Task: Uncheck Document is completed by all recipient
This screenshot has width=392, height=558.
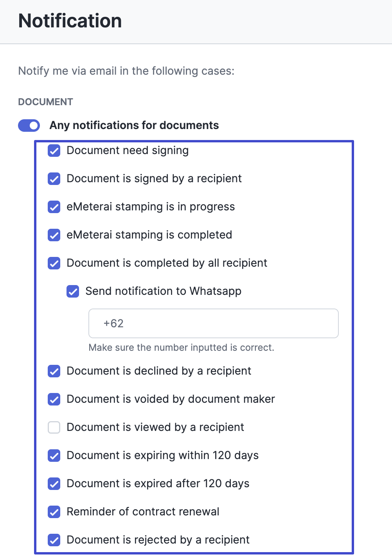Action: 54,263
